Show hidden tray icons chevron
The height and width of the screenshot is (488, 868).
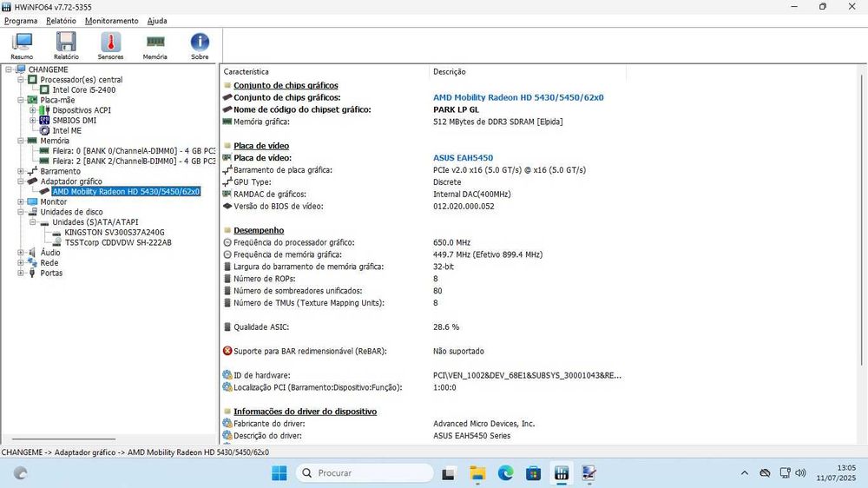[x=745, y=473]
